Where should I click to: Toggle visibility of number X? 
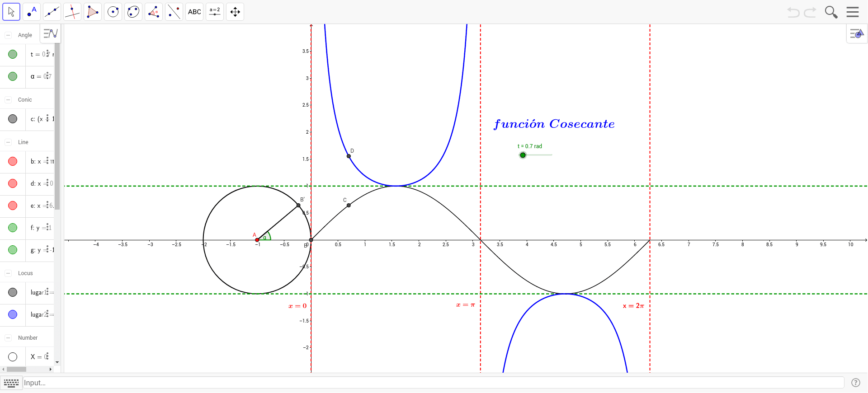coord(13,357)
